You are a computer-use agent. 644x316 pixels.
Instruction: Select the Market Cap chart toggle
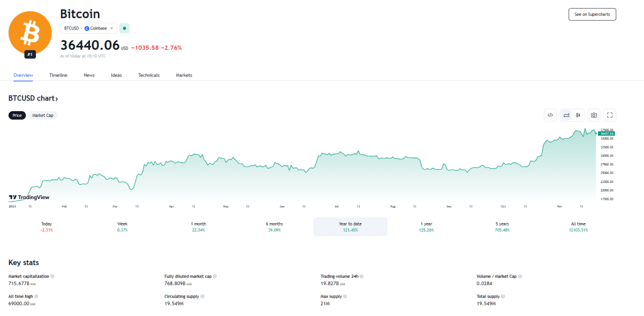(43, 116)
